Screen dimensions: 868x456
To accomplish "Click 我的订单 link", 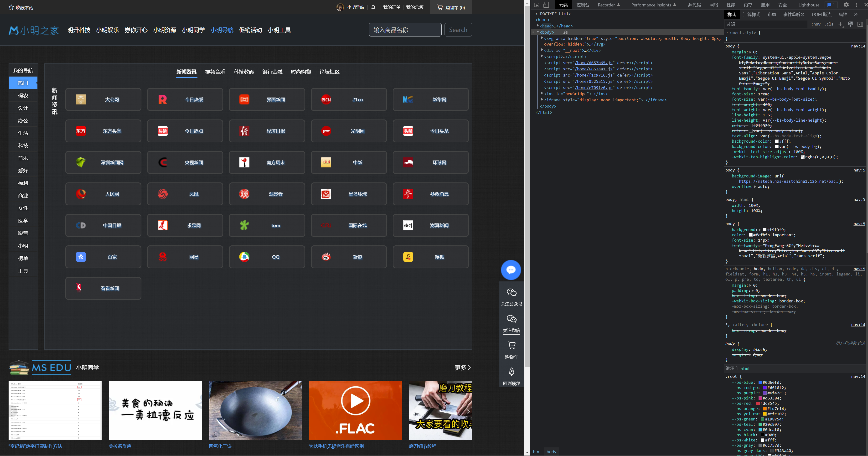I will coord(392,7).
